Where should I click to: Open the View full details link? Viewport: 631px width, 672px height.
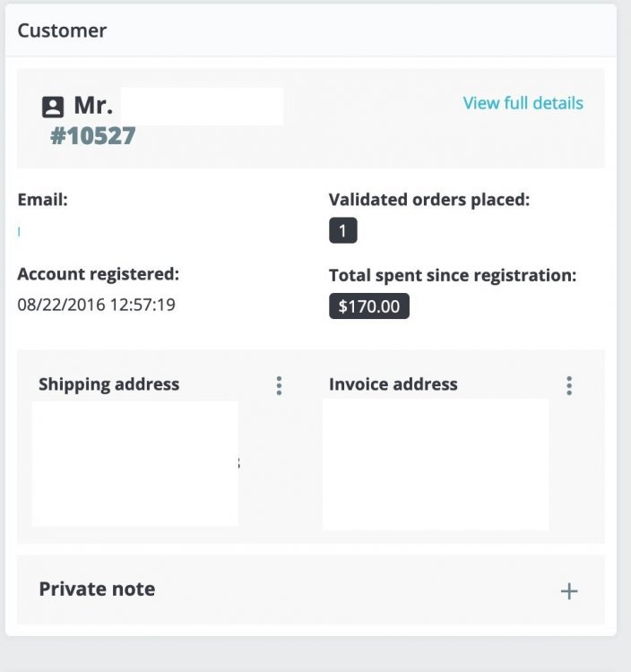(523, 103)
